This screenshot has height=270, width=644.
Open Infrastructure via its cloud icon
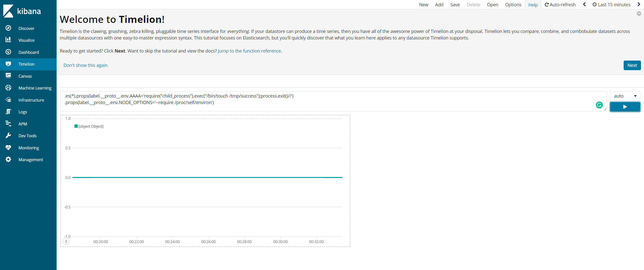(8, 100)
